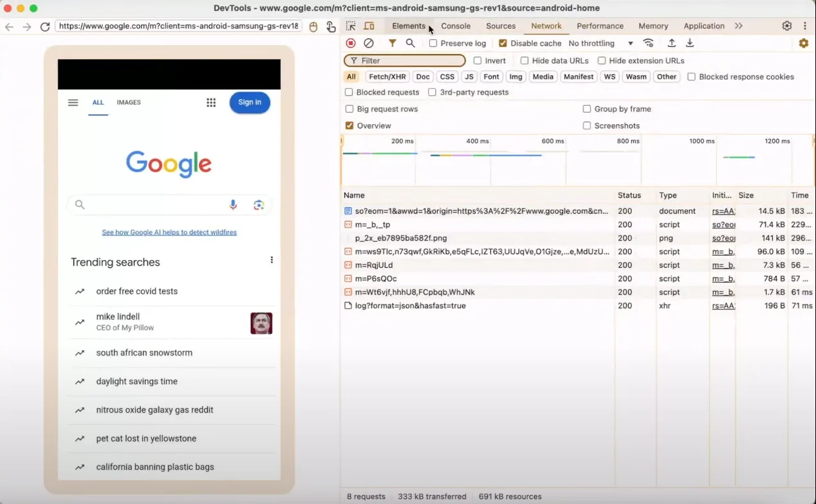816x504 pixels.
Task: Uncheck the Overview checkbox
Action: tap(349, 126)
